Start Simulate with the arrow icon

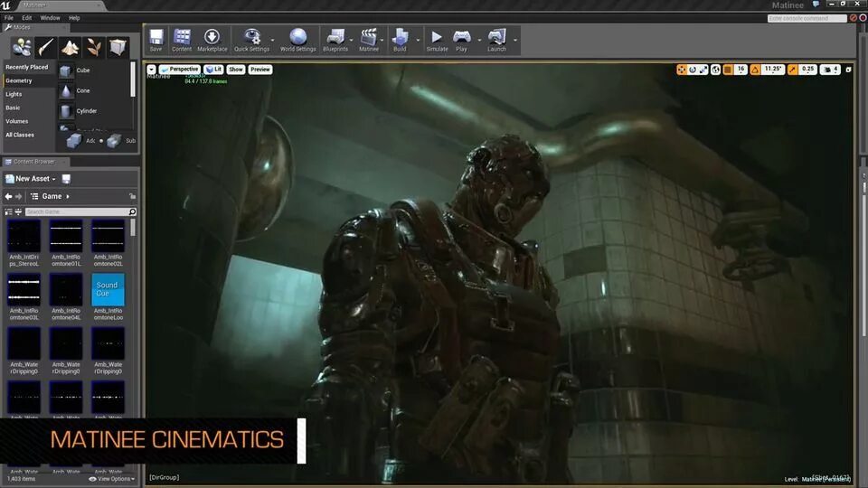pyautogui.click(x=437, y=37)
